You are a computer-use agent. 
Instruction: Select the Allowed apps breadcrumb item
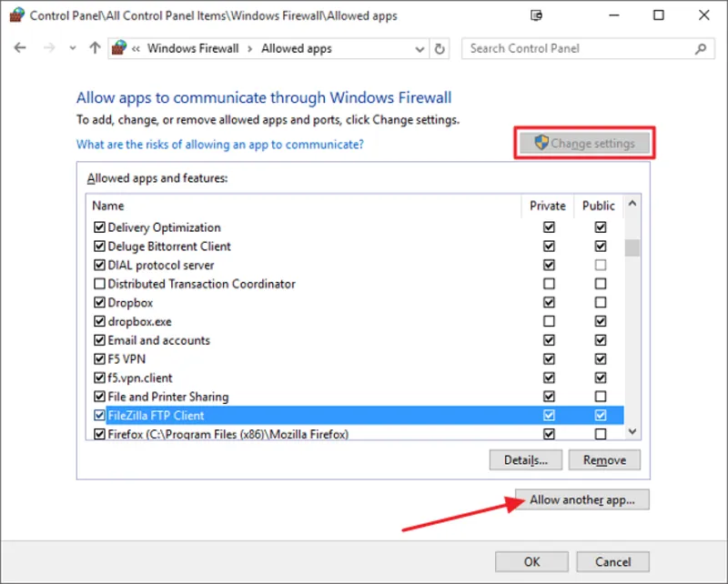coord(296,48)
